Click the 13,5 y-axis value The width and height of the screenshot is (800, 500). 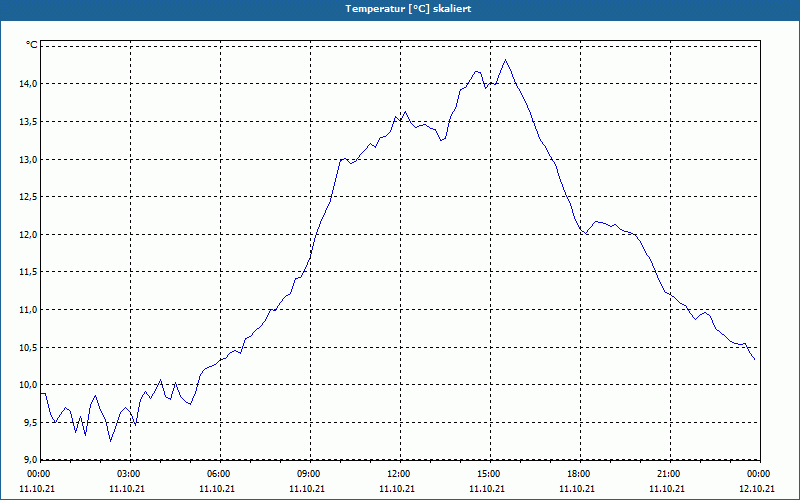point(29,121)
